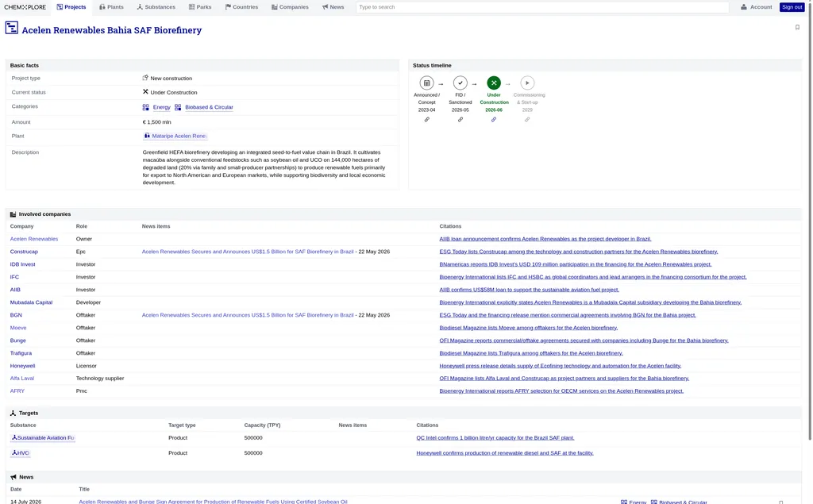Click the Biobased & Circular category icon
813x504 pixels.
178,107
